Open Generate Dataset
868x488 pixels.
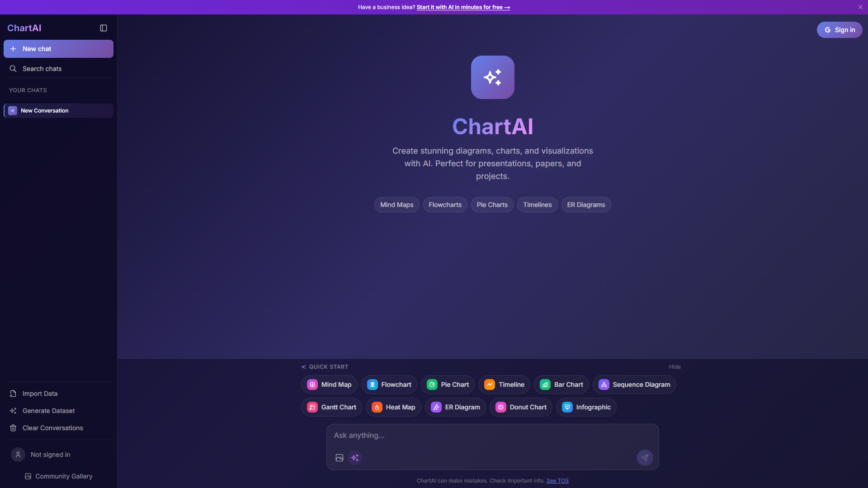tap(58, 411)
